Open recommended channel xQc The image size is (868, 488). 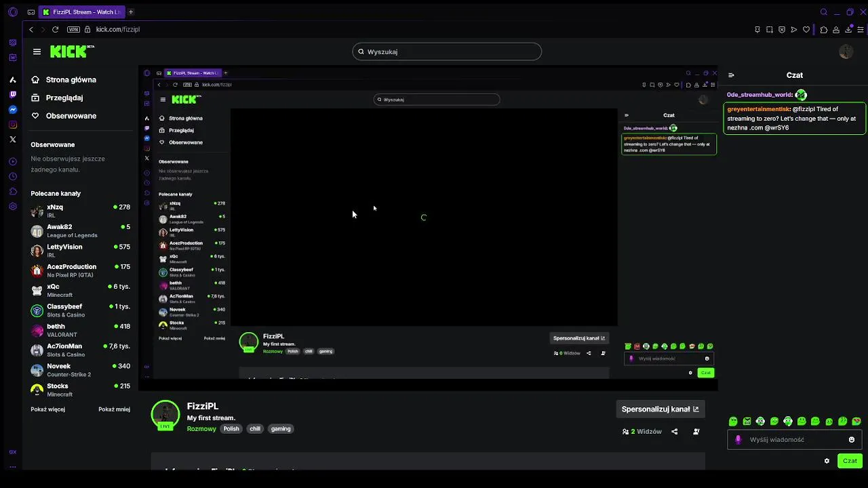(x=80, y=290)
